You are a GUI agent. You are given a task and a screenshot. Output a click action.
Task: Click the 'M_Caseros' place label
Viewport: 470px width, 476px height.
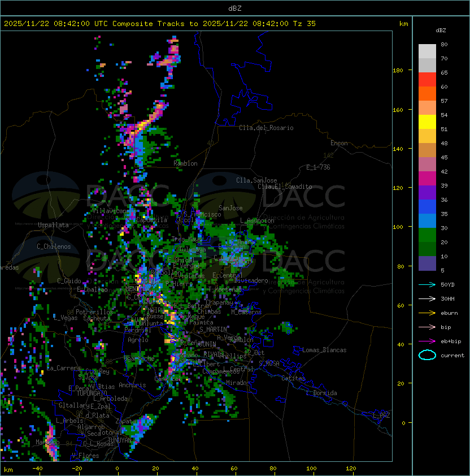pos(246,311)
